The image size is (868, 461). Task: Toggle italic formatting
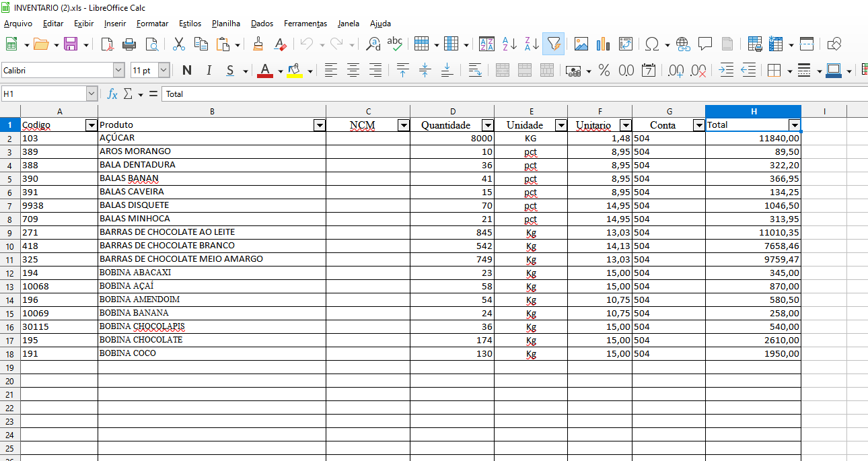(x=209, y=71)
